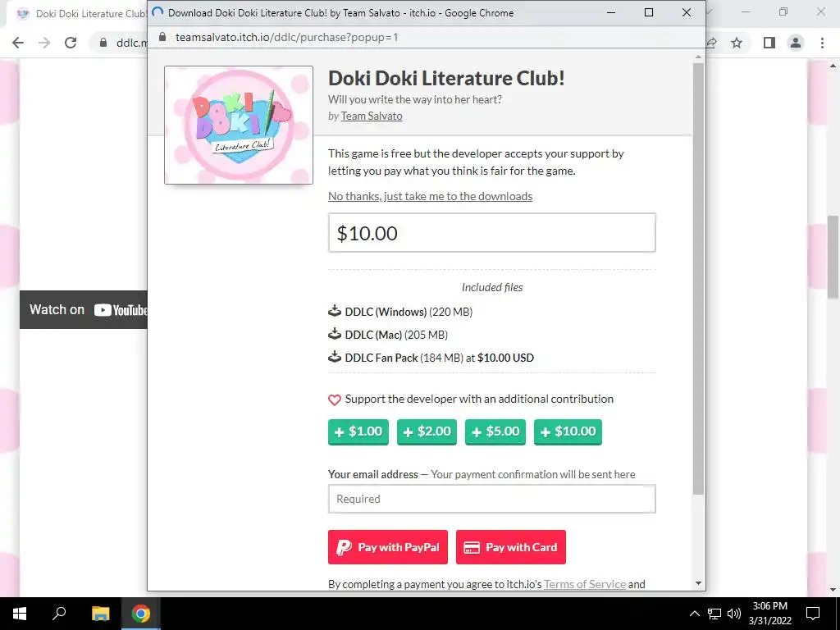The width and height of the screenshot is (840, 630).
Task: Click the Windows Start button
Action: [20, 614]
